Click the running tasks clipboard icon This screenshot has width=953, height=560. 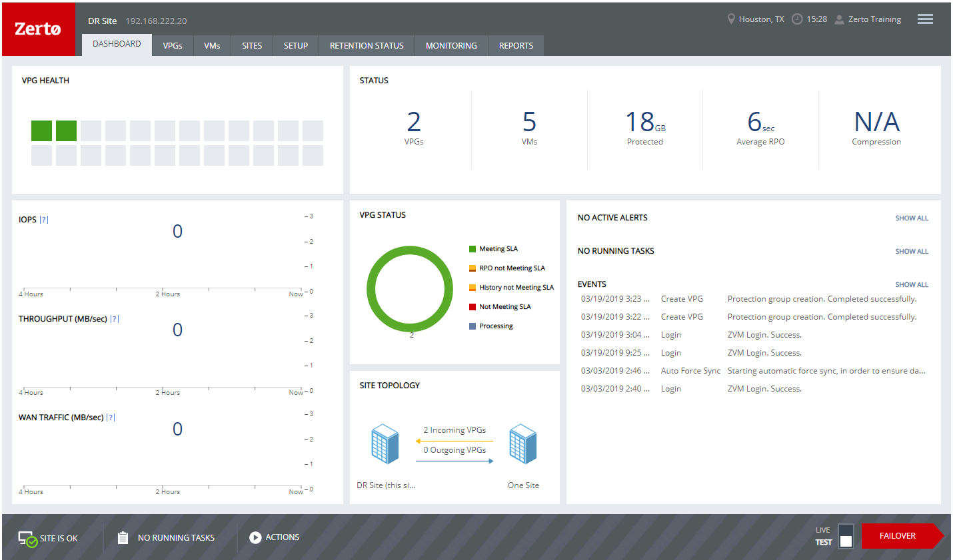pyautogui.click(x=123, y=537)
